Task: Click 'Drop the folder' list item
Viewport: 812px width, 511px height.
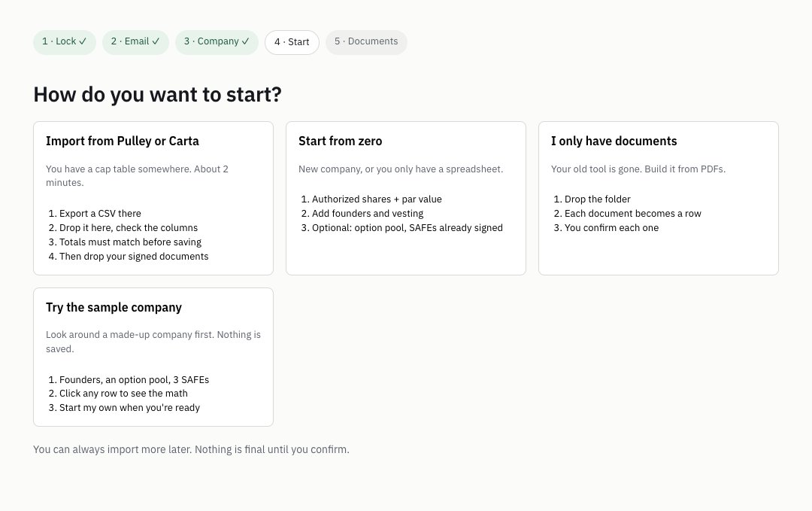Action: pyautogui.click(x=597, y=199)
